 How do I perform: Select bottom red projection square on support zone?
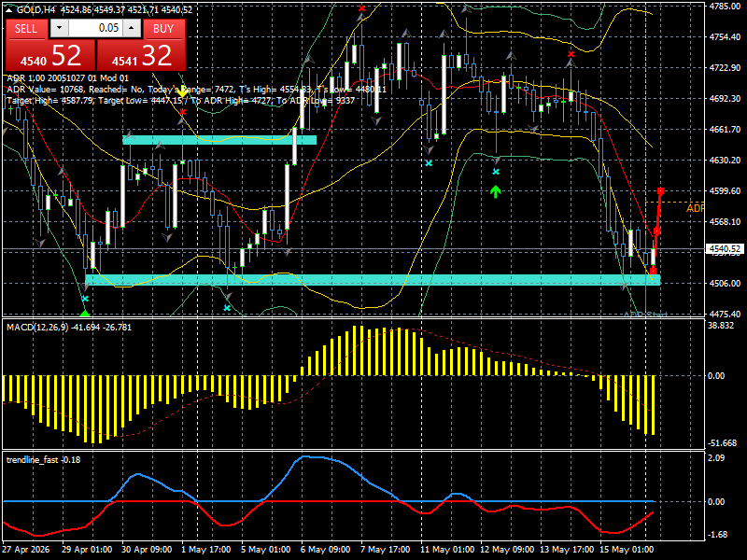653,271
